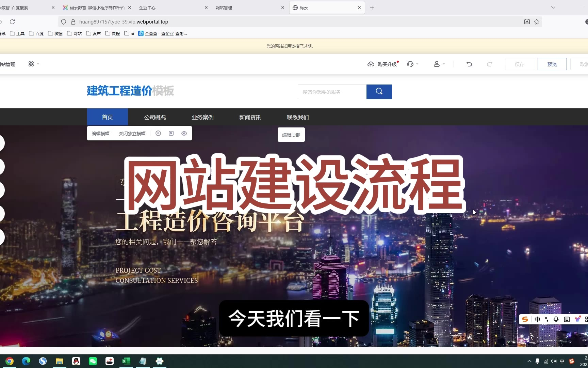588x368 pixels.
Task: Click the 预览 preview button
Action: [x=552, y=64]
